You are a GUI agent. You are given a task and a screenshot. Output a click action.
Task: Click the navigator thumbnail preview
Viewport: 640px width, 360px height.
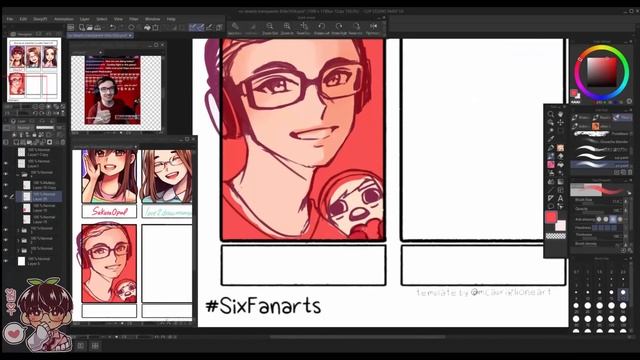34,70
